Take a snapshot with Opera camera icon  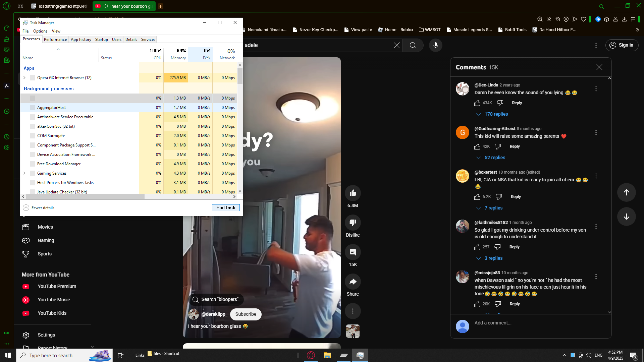[557, 19]
